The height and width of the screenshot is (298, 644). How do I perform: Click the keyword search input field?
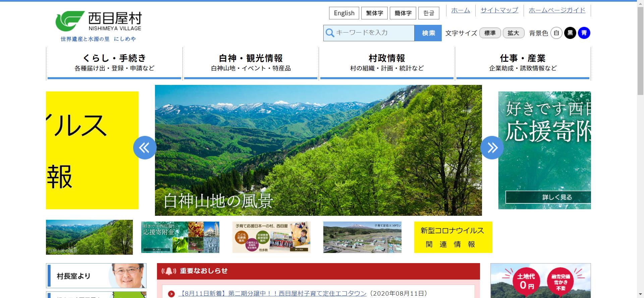click(373, 33)
